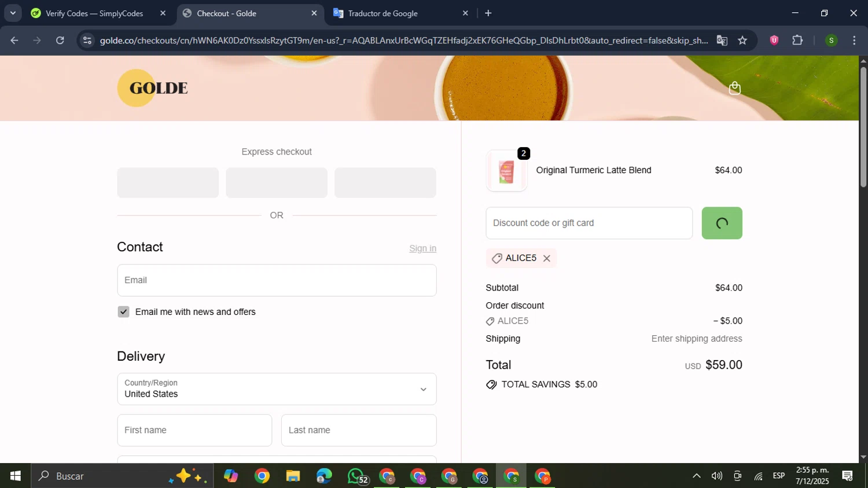Close the Checkout - Golde tab
This screenshot has width=868, height=488.
coord(314,13)
